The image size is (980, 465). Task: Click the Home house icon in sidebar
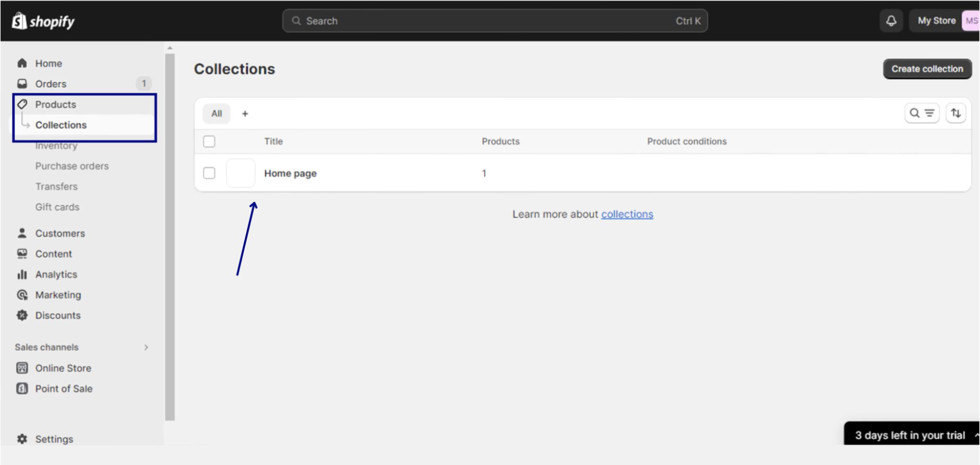[x=22, y=63]
